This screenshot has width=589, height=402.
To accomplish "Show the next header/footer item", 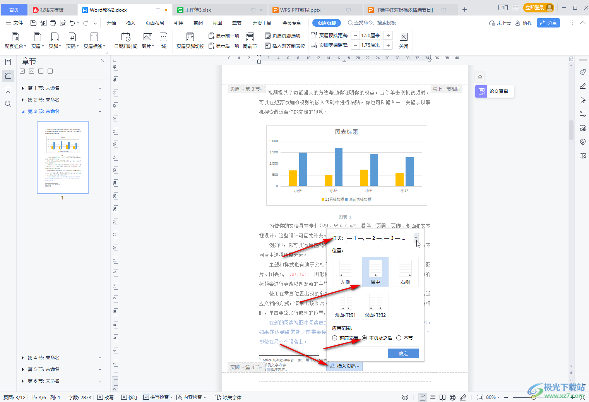I will point(224,46).
